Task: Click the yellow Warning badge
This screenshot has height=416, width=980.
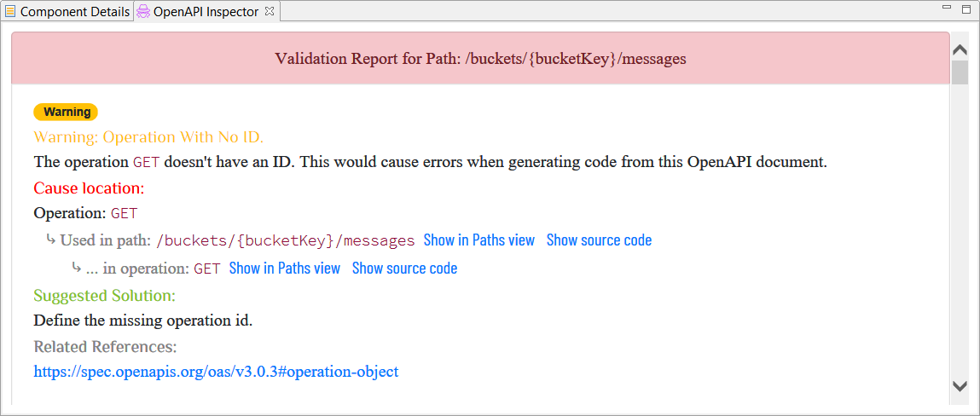Action: pos(66,113)
